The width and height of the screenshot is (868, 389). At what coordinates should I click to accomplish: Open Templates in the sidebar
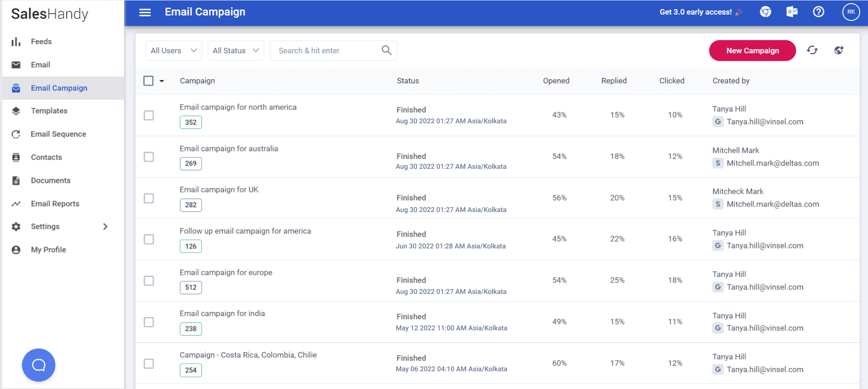pos(49,111)
